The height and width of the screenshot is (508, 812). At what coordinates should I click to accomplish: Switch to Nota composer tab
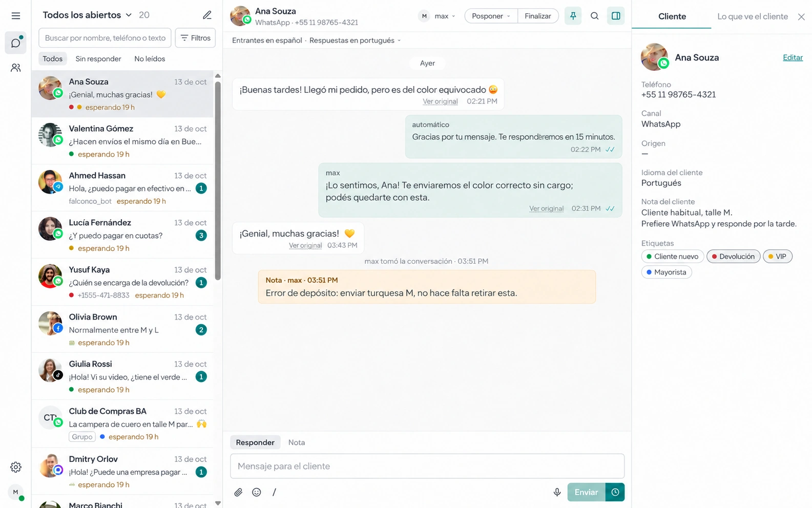297,442
